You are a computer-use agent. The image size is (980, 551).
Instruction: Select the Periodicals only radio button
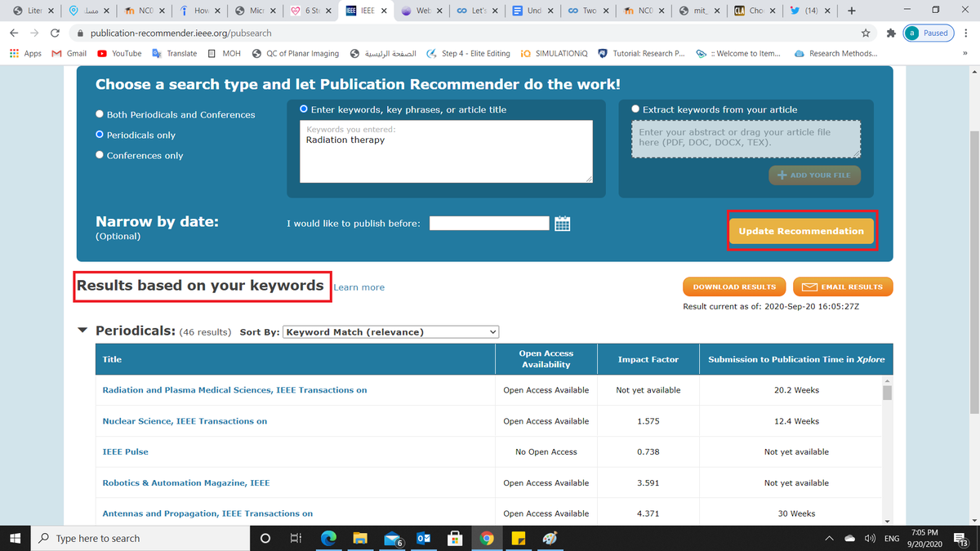(x=100, y=135)
